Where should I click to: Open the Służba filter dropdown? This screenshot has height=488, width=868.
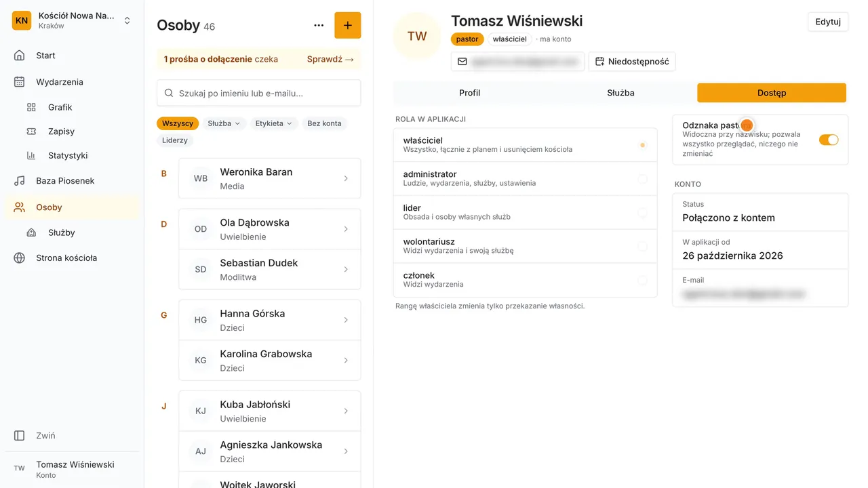[224, 123]
